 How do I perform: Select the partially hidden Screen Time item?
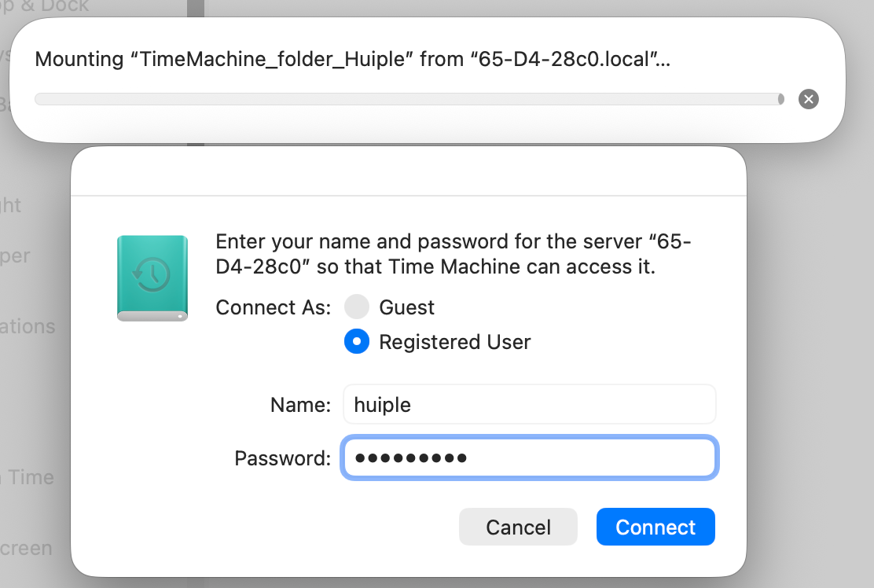(28, 477)
